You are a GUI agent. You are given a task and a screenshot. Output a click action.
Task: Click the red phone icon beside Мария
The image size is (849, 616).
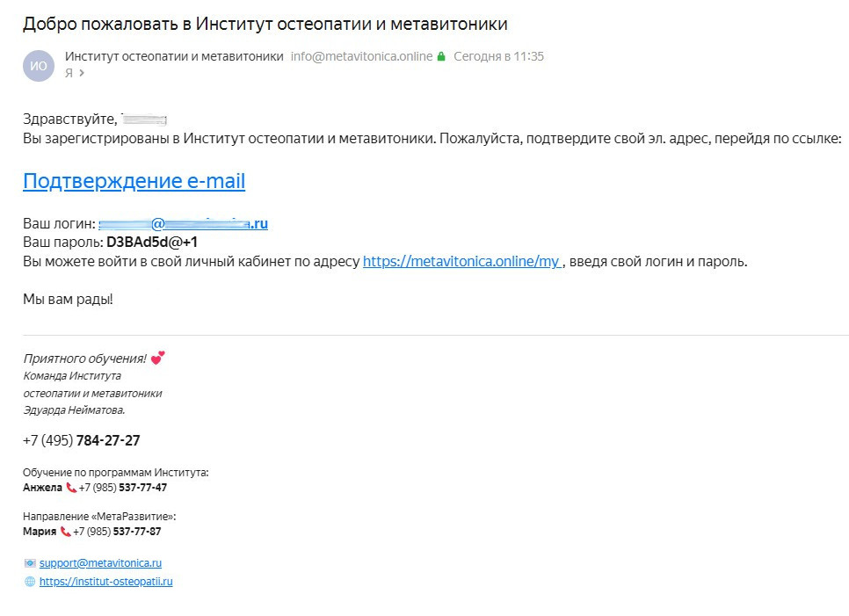pyautogui.click(x=66, y=532)
